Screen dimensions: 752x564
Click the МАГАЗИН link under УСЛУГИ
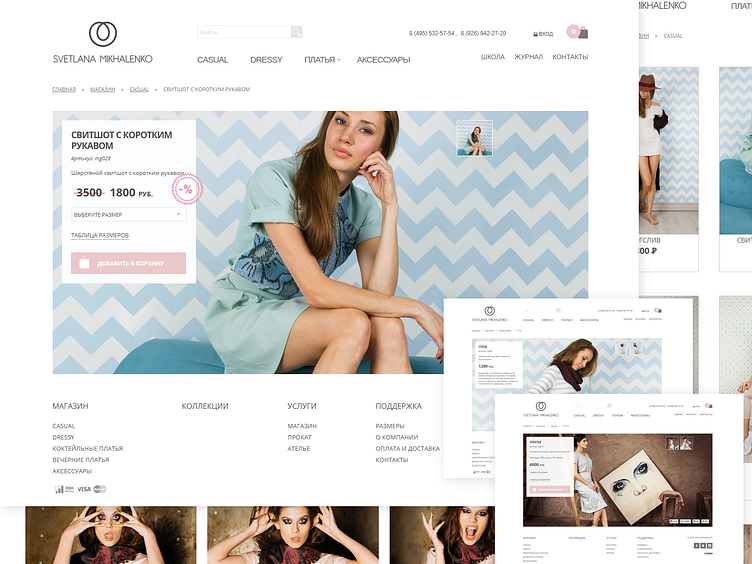[x=302, y=426]
